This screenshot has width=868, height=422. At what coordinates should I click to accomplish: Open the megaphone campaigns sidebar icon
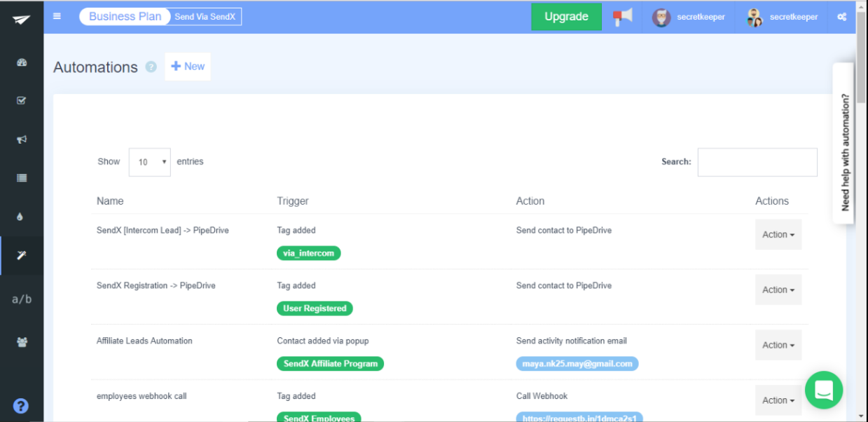point(21,139)
